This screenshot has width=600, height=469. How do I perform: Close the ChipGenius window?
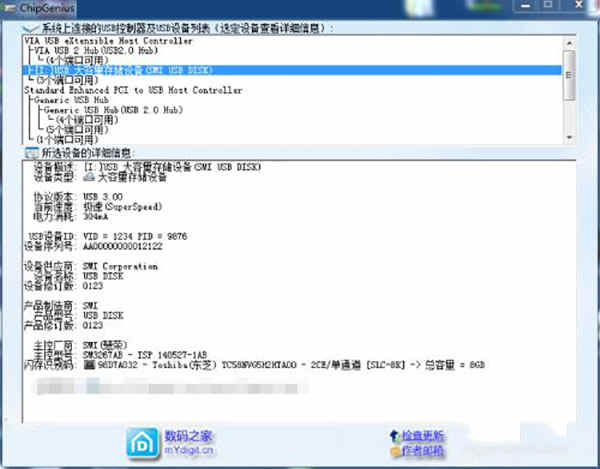(x=579, y=5)
